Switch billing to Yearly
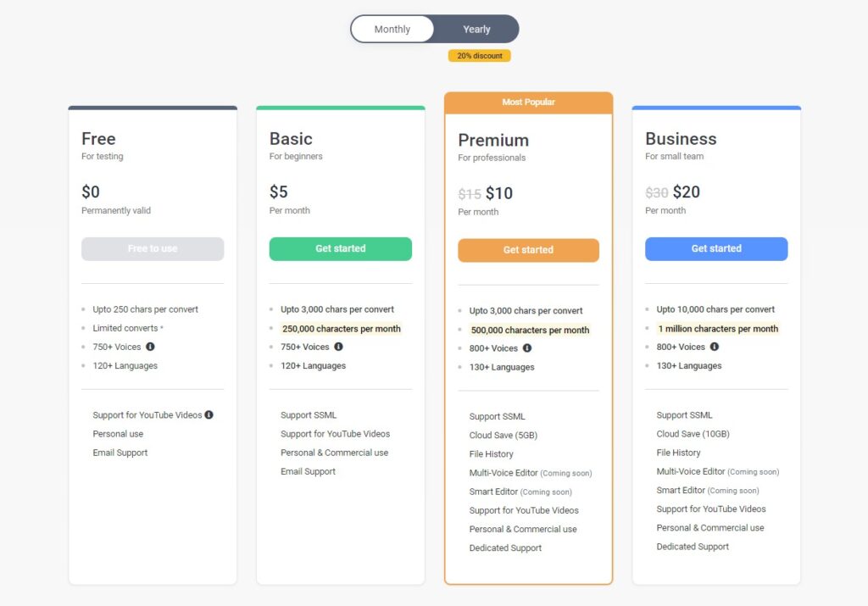The height and width of the screenshot is (606, 868). coord(476,29)
